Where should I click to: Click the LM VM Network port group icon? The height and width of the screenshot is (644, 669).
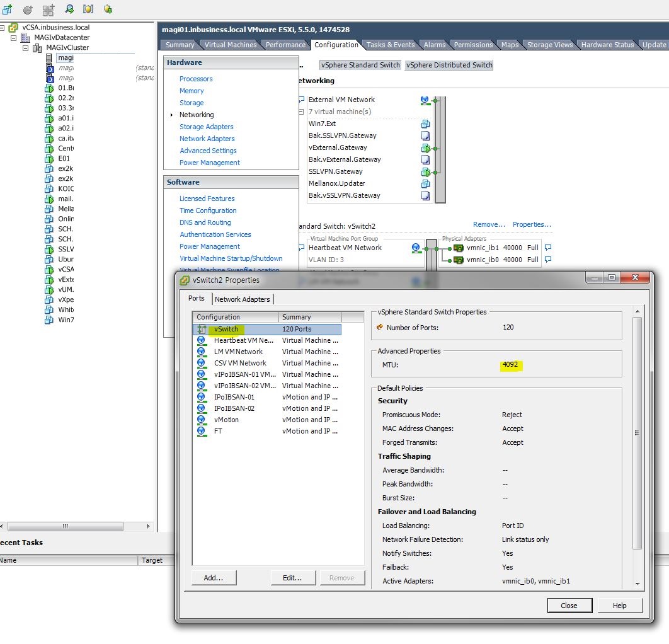(201, 352)
